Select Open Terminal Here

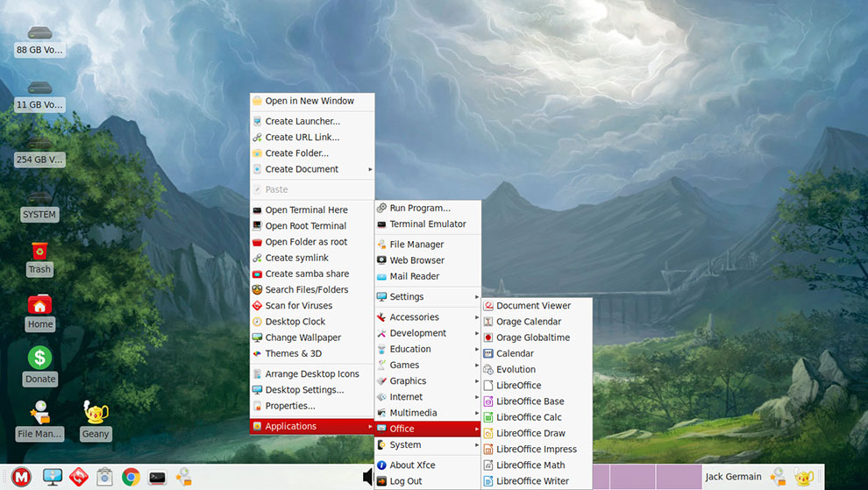pyautogui.click(x=312, y=209)
